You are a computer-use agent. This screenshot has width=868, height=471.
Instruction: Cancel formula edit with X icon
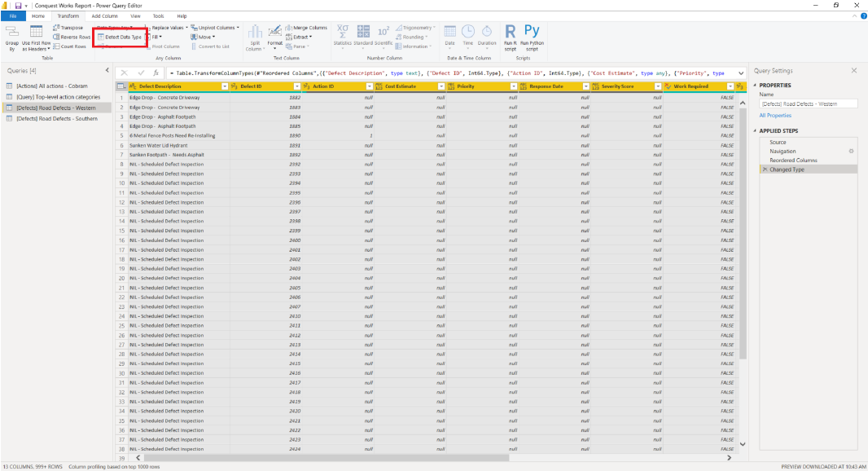tap(124, 73)
